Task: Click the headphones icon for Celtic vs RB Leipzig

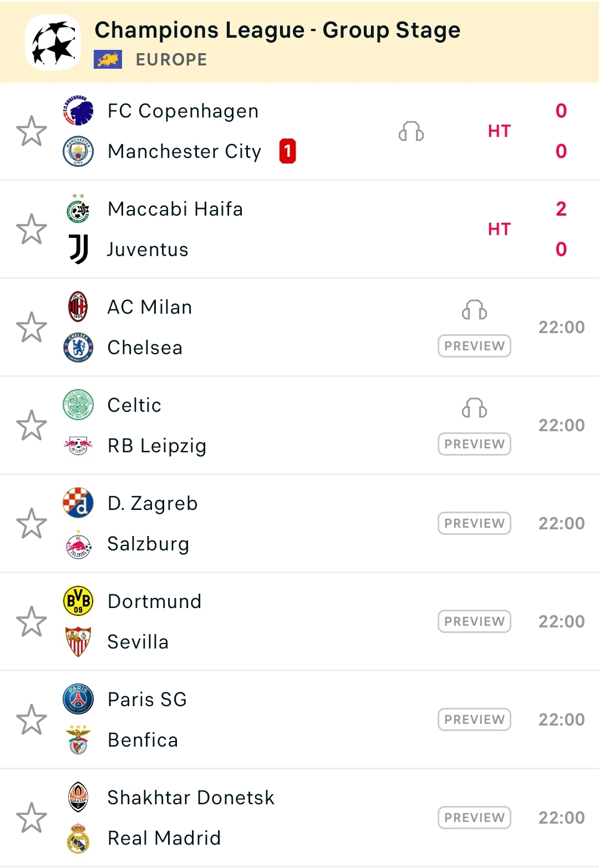Action: coord(474,408)
